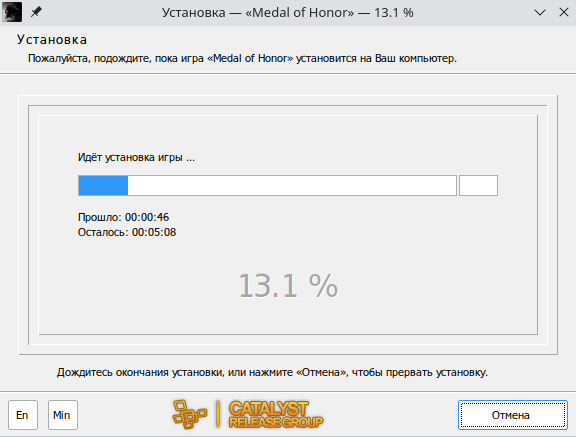Viewport: 576px width, 437px height.
Task: Close the installer window with X
Action: (564, 12)
